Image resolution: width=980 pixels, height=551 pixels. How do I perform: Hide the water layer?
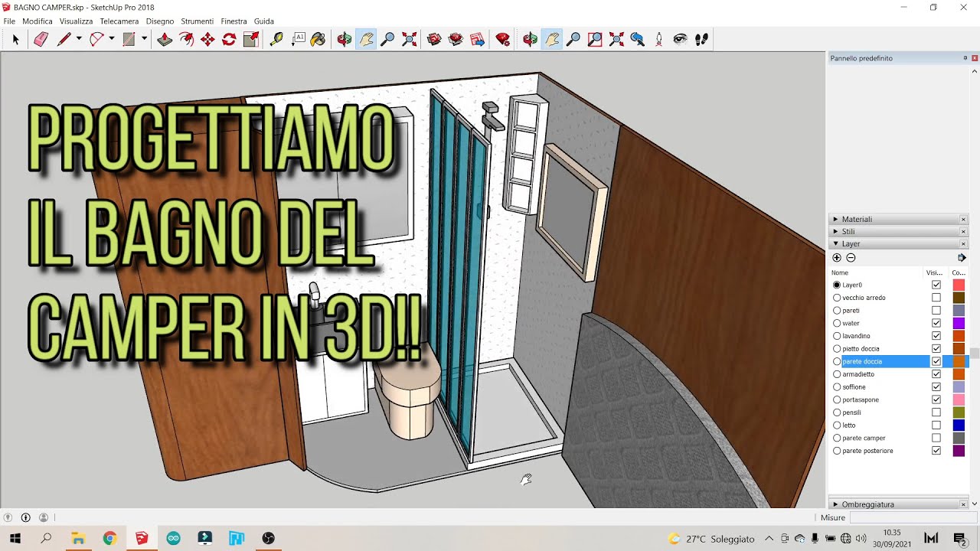click(936, 323)
